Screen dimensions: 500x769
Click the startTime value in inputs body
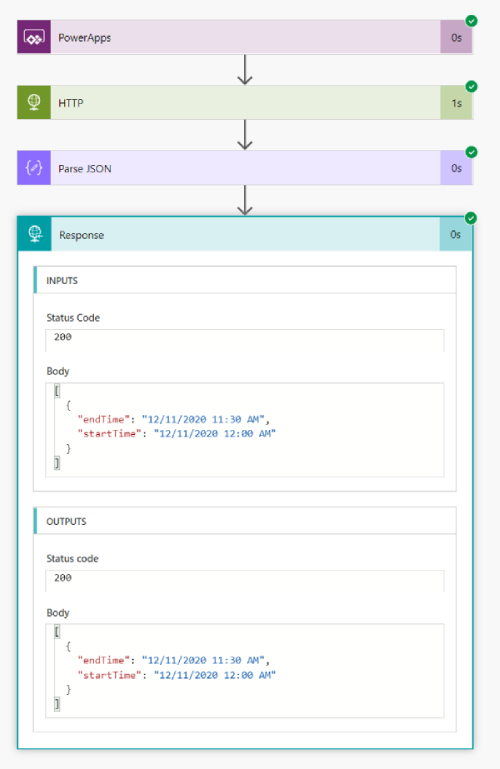click(x=215, y=434)
